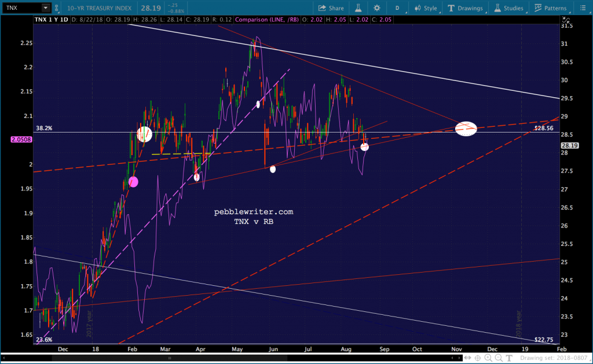Click the Comparison (LINE, /RB) study label
The image size is (593, 364).
266,19
